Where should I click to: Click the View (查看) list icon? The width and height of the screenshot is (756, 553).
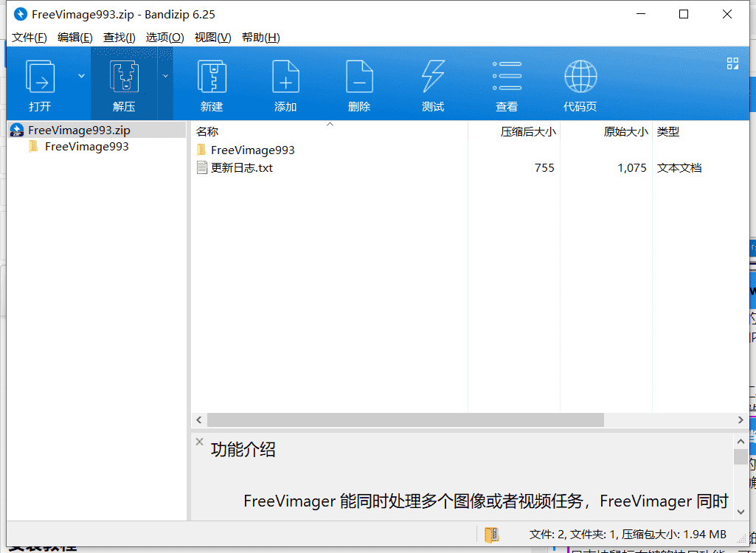[507, 76]
